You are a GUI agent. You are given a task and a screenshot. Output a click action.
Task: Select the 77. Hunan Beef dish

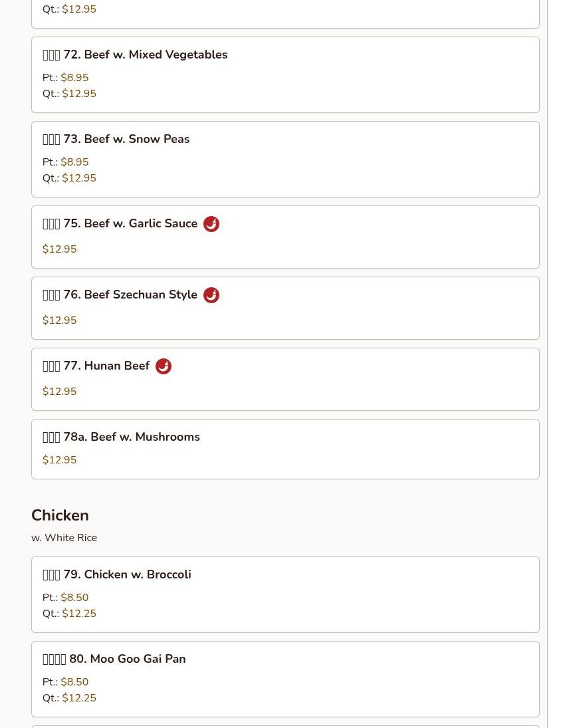click(285, 380)
